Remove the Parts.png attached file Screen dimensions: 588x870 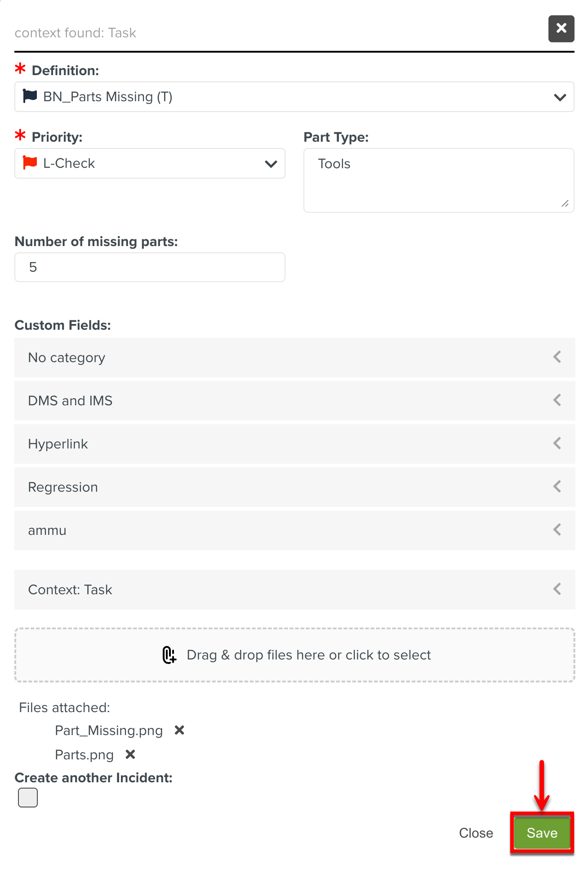coord(130,754)
